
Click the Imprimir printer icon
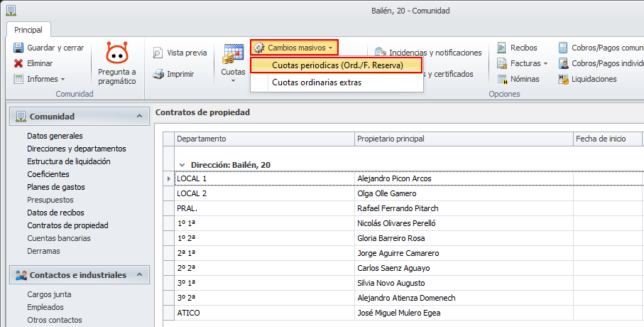[158, 74]
